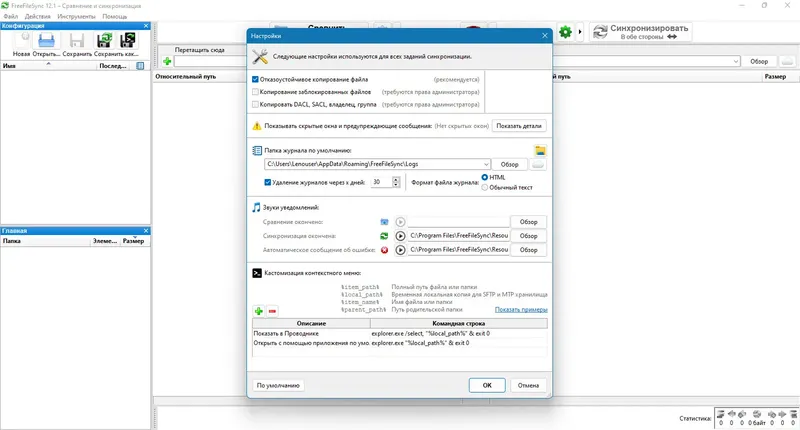800x430 pixels.
Task: Click Обзор next to the log folder path
Action: tap(509, 164)
